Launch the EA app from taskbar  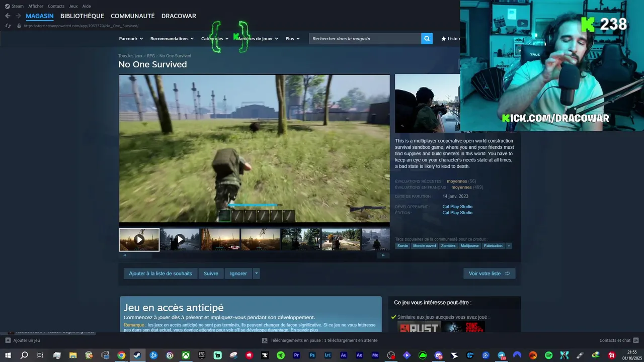(533, 355)
